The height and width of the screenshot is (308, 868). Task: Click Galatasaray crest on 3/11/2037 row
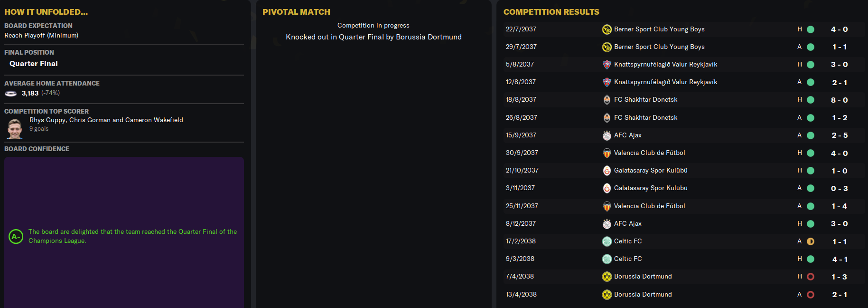tap(607, 188)
